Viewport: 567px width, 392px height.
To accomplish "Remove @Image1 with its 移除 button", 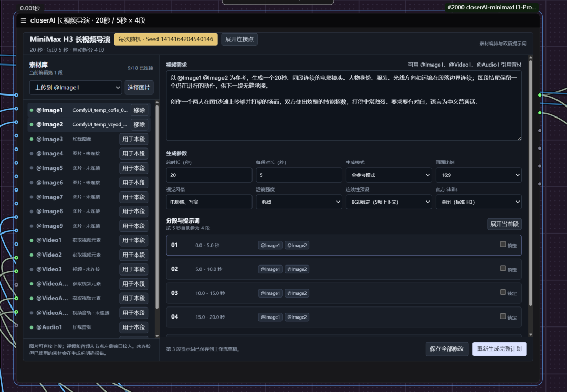I will [x=139, y=110].
